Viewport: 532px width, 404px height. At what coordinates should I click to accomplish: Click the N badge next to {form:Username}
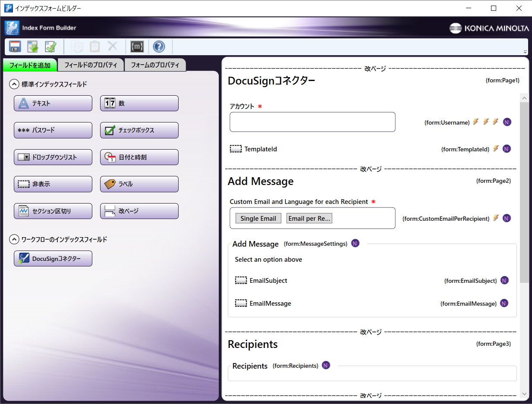tap(507, 122)
